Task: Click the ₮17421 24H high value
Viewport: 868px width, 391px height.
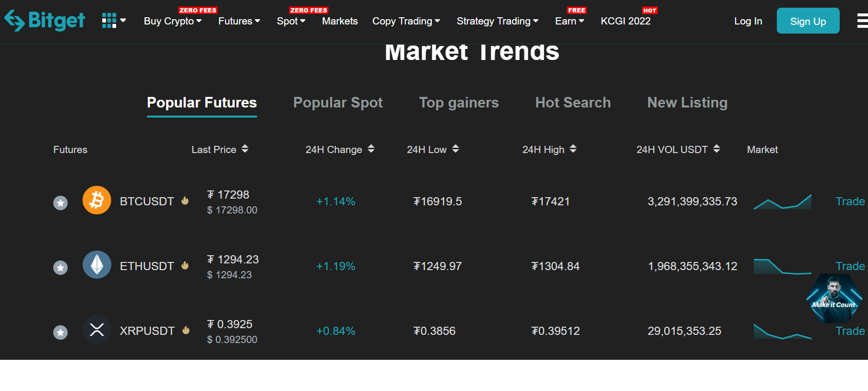Action: (x=550, y=201)
